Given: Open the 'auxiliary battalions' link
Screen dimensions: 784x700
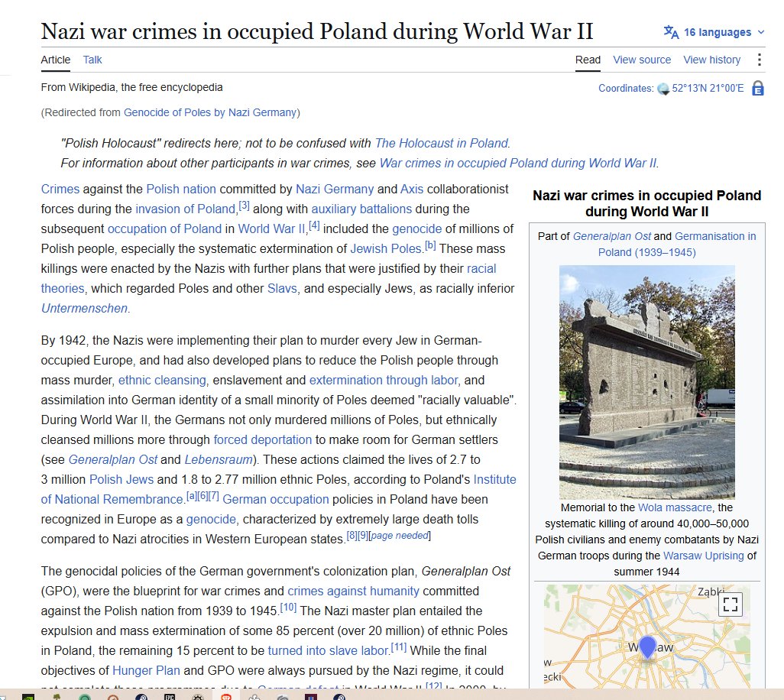Looking at the screenshot, I should pyautogui.click(x=361, y=209).
